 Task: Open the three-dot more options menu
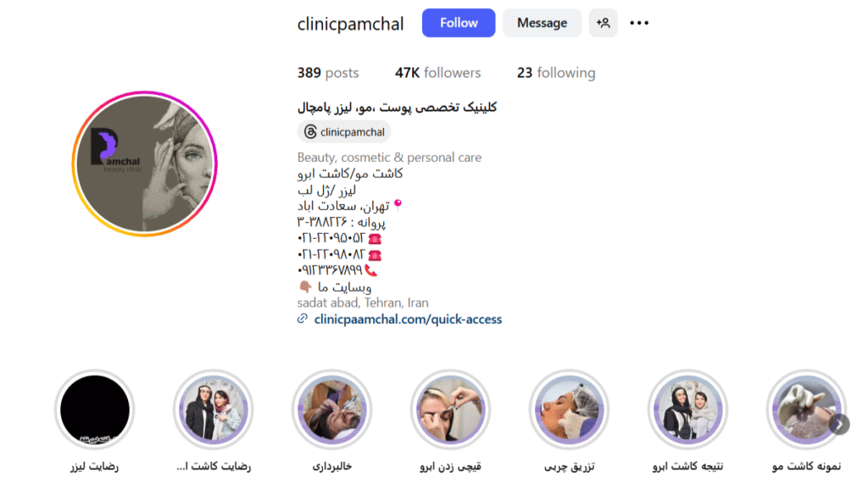(x=639, y=23)
